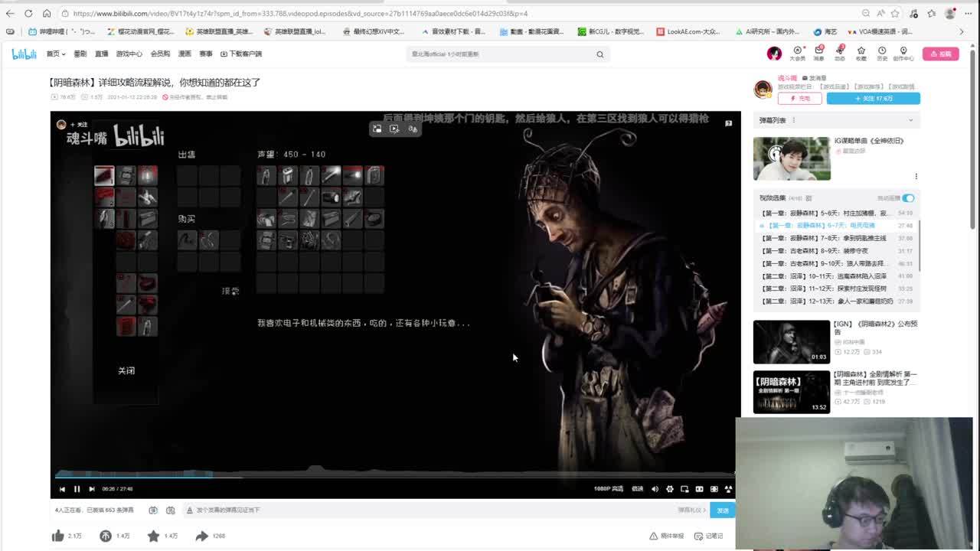Go to 番剧 anime section
The width and height of the screenshot is (980, 551).
[80, 54]
